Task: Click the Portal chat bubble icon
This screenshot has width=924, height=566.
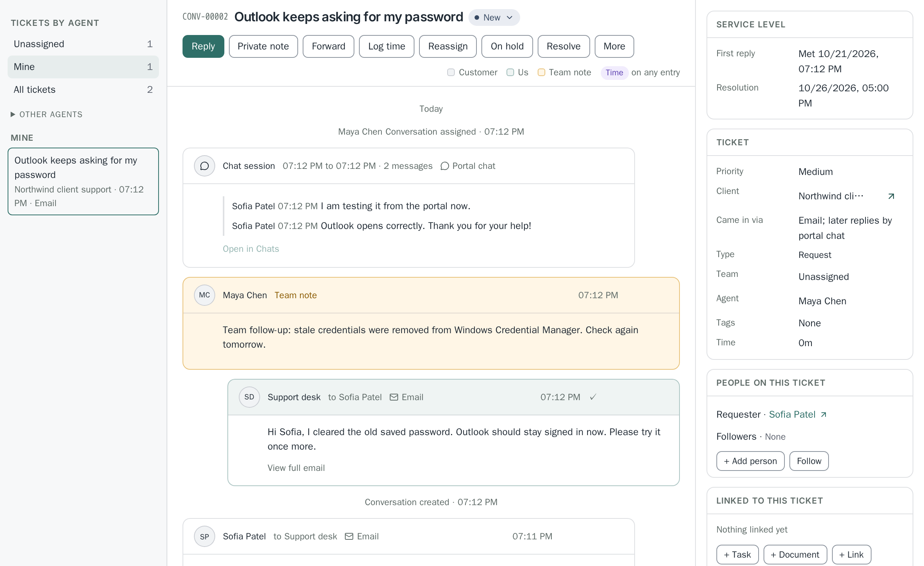Action: pos(445,166)
